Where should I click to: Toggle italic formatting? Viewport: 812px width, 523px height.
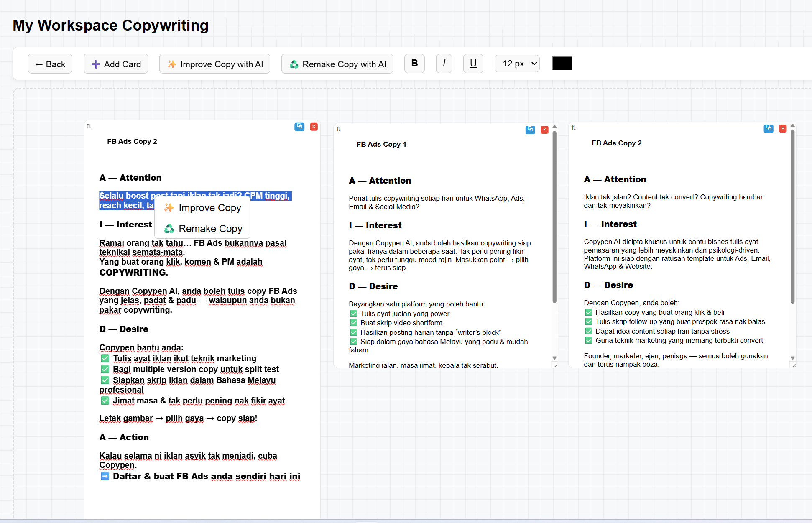pyautogui.click(x=444, y=64)
